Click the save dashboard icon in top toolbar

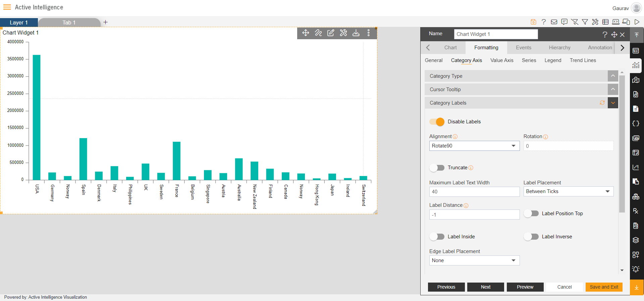click(x=533, y=22)
